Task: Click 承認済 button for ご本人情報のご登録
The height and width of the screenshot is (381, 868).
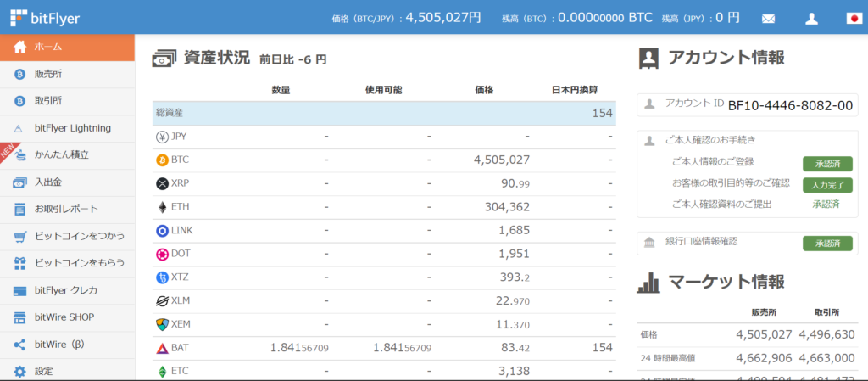Action: (827, 164)
